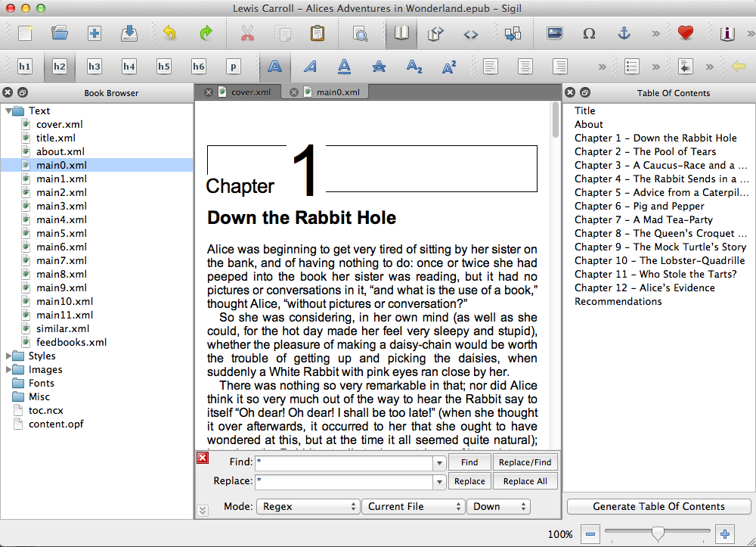Apply Heading 3 style
This screenshot has height=547, width=756.
[94, 67]
